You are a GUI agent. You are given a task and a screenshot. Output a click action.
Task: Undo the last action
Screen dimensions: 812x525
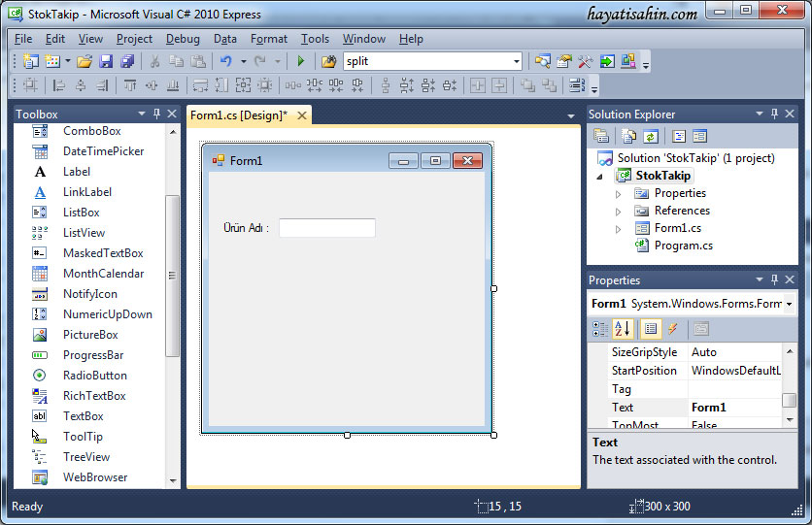tap(225, 61)
